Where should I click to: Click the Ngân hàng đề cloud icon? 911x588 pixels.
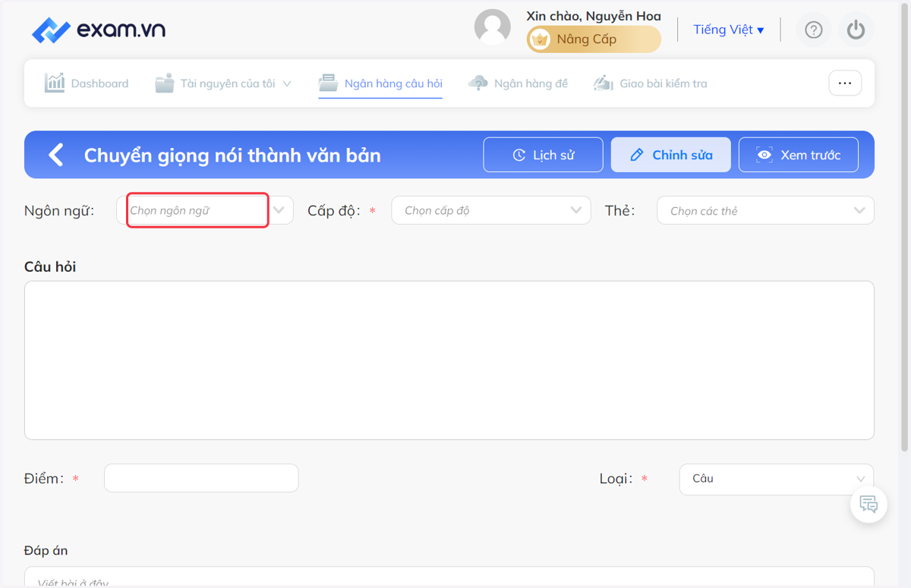478,83
